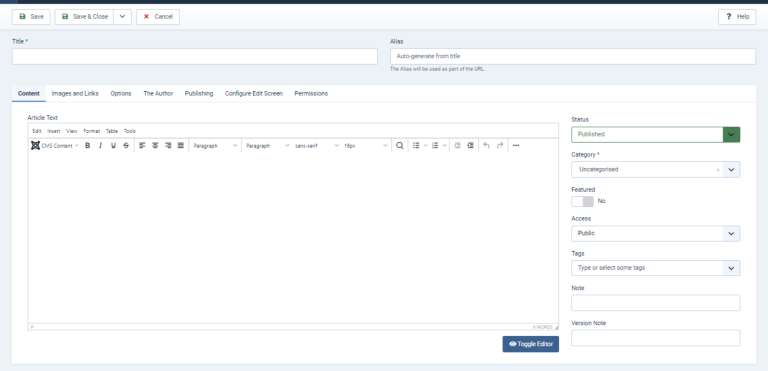Click the editor resize handle at bottom corner
The width and height of the screenshot is (768, 371).
[556, 327]
